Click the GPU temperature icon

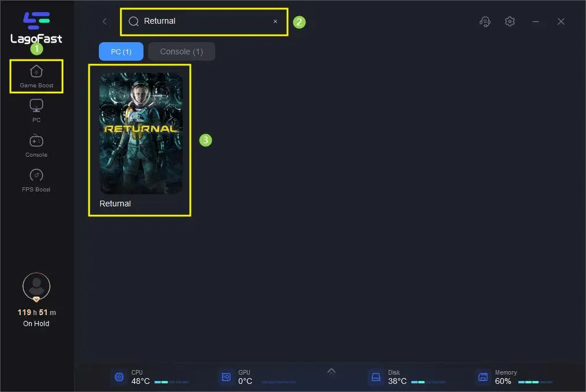coord(226,377)
